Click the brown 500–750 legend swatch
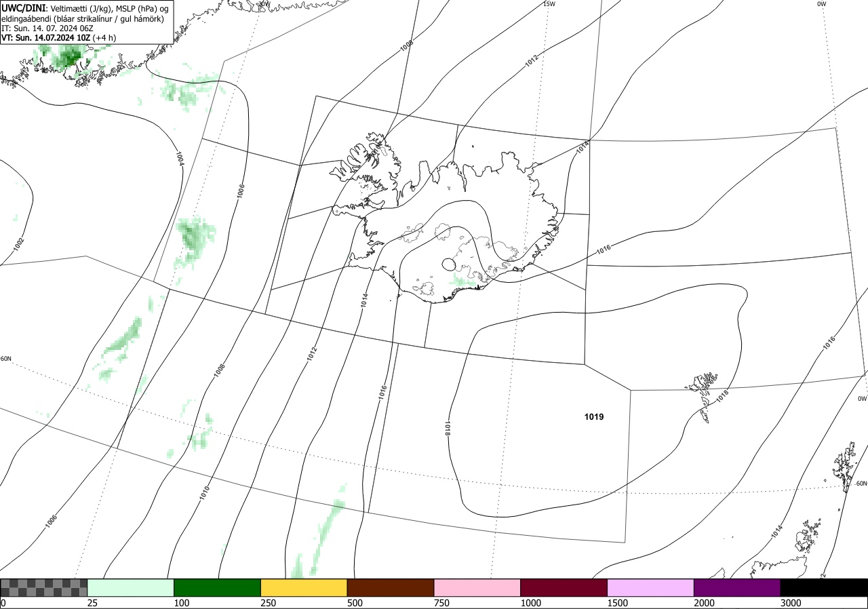Viewport: 868px width, 609px height. coord(391,587)
